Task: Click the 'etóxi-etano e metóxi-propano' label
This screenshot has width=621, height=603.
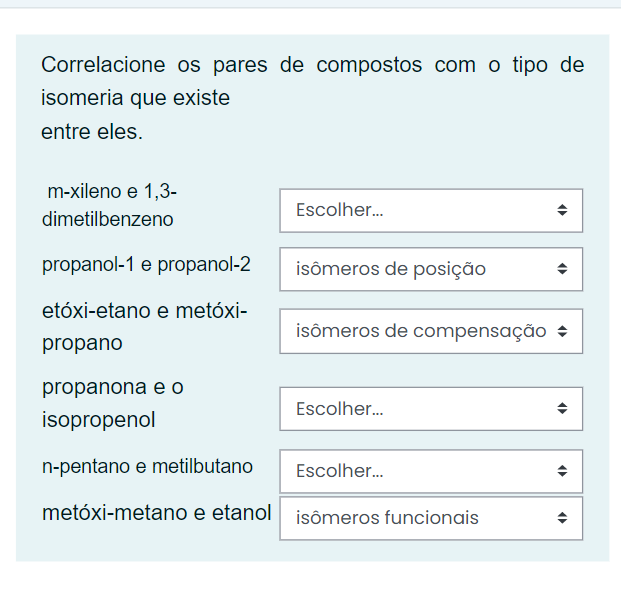Action: tap(145, 327)
